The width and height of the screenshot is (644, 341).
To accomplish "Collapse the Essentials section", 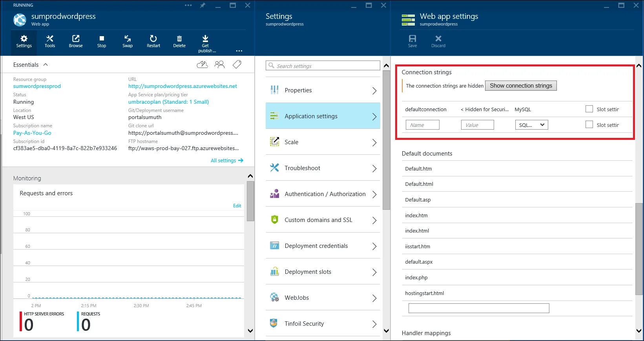I will click(x=46, y=64).
